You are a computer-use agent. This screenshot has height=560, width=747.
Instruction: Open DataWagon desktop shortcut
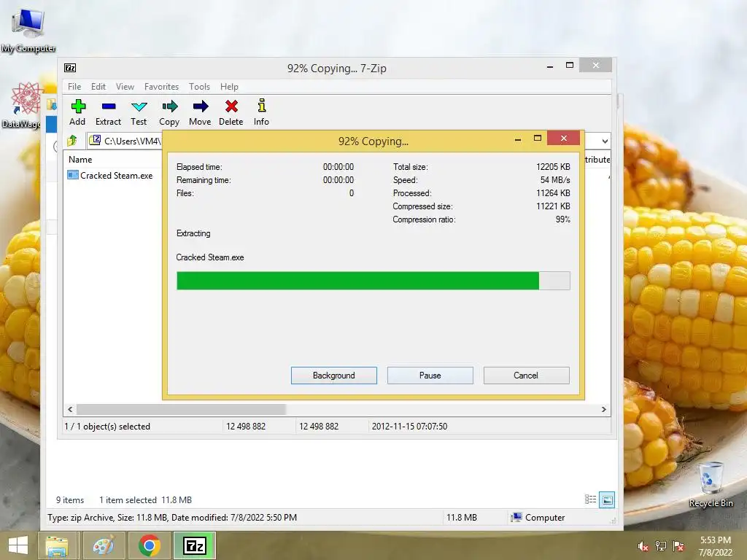[22, 105]
